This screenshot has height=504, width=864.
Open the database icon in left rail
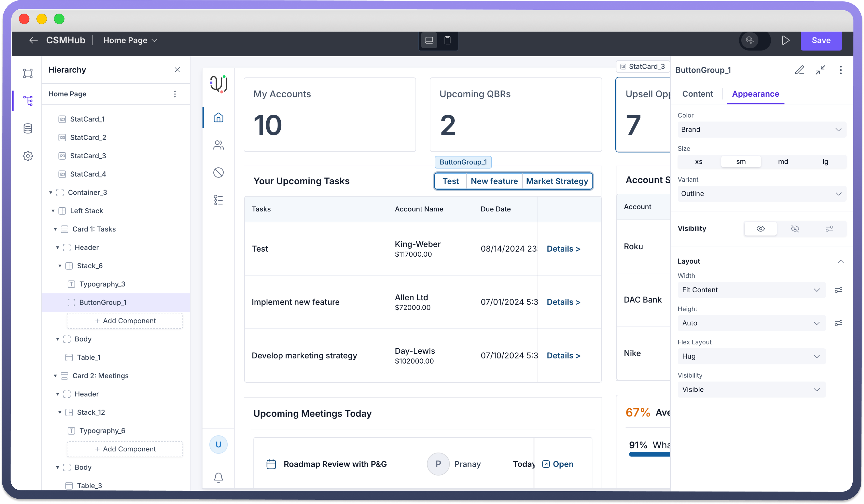[28, 129]
